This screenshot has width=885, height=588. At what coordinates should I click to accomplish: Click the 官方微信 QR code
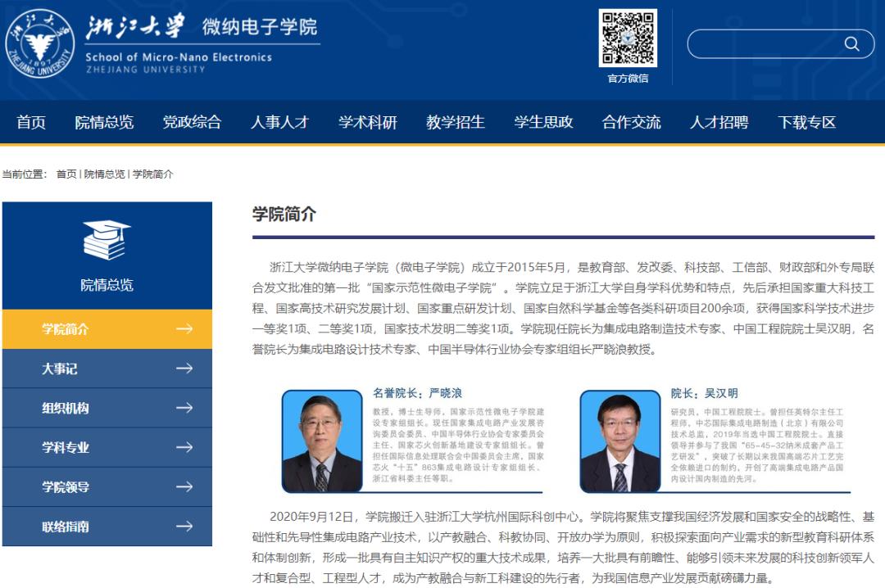point(626,39)
